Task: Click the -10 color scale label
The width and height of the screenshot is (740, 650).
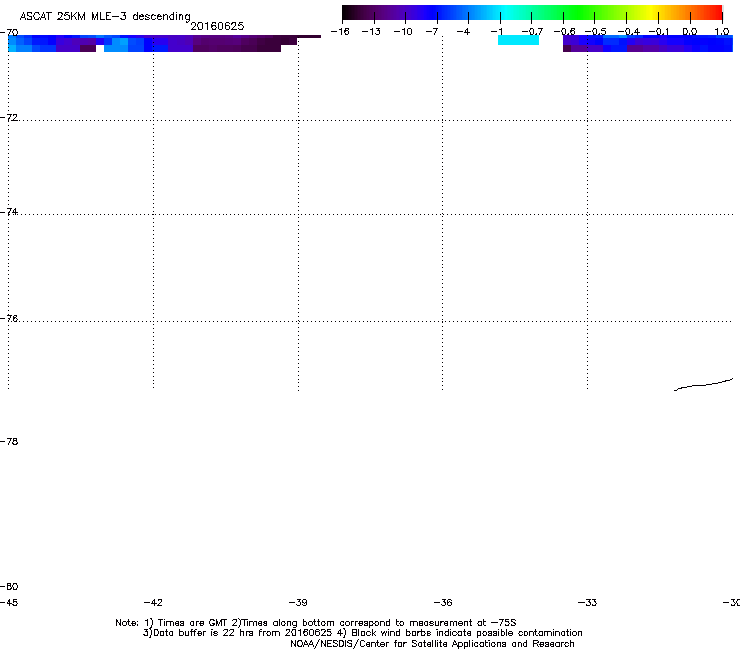Action: pos(403,32)
